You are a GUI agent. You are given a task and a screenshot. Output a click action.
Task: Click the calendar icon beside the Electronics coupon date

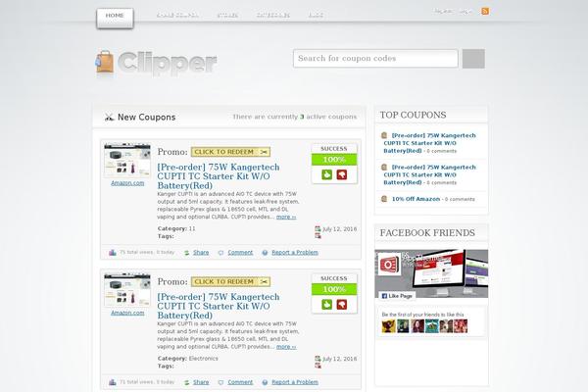pyautogui.click(x=318, y=359)
